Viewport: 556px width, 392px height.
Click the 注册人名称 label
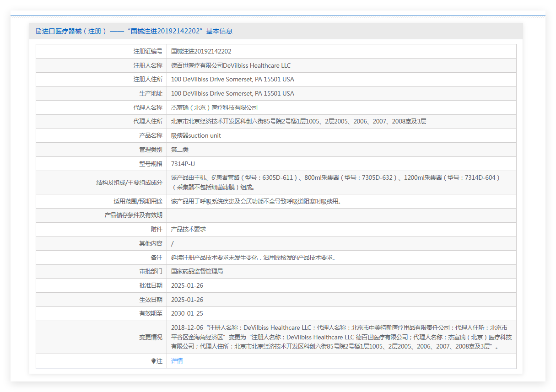tap(148, 65)
